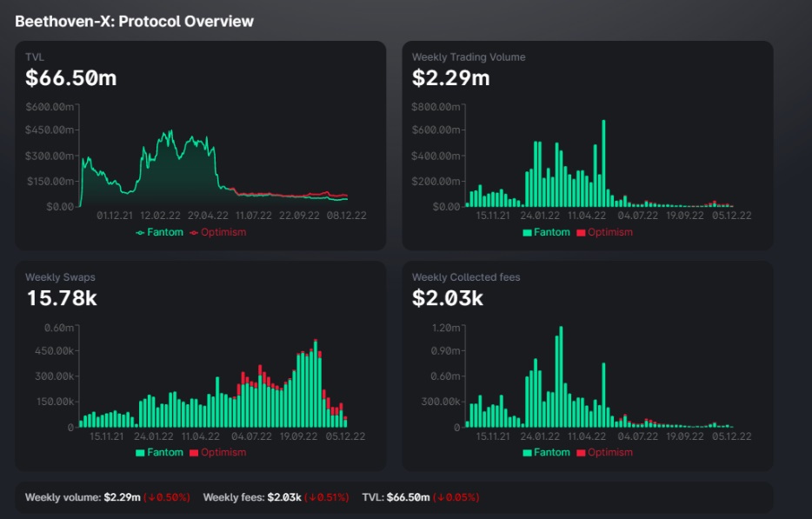
Task: Click the 08.12.22 date on the TVL x-axis
Action: (x=346, y=216)
